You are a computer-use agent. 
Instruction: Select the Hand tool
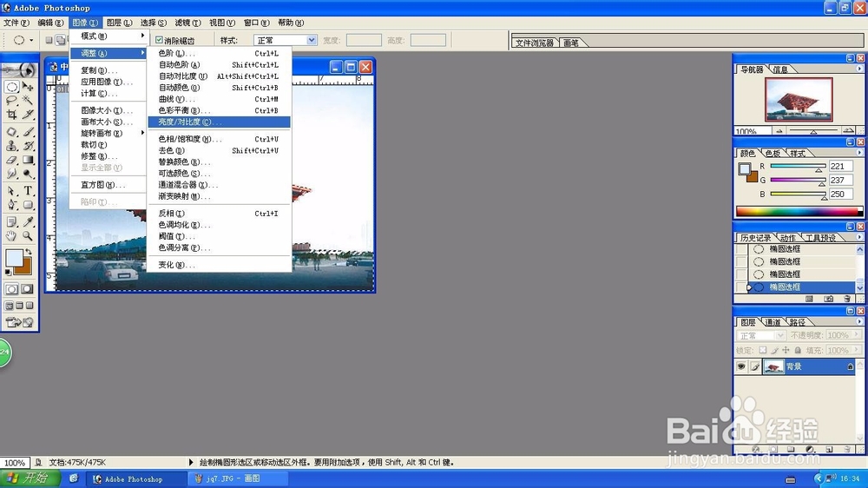click(11, 235)
